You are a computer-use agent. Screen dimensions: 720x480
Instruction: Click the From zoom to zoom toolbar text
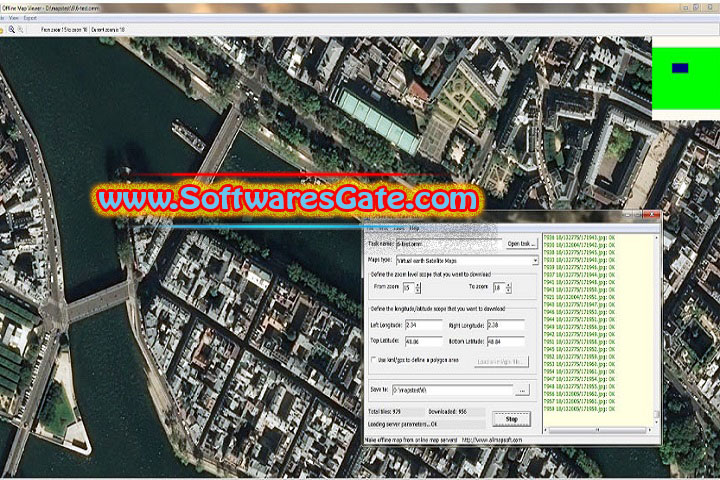point(64,29)
